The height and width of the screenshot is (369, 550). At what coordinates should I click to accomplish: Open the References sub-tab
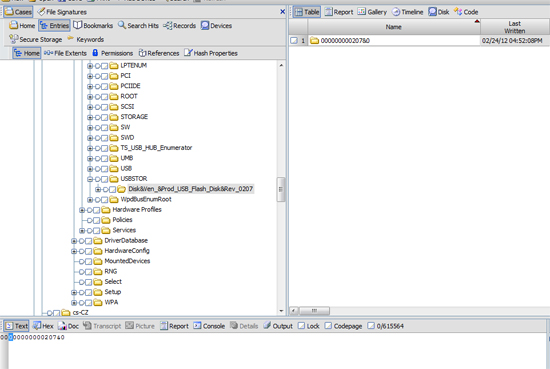pyautogui.click(x=159, y=53)
